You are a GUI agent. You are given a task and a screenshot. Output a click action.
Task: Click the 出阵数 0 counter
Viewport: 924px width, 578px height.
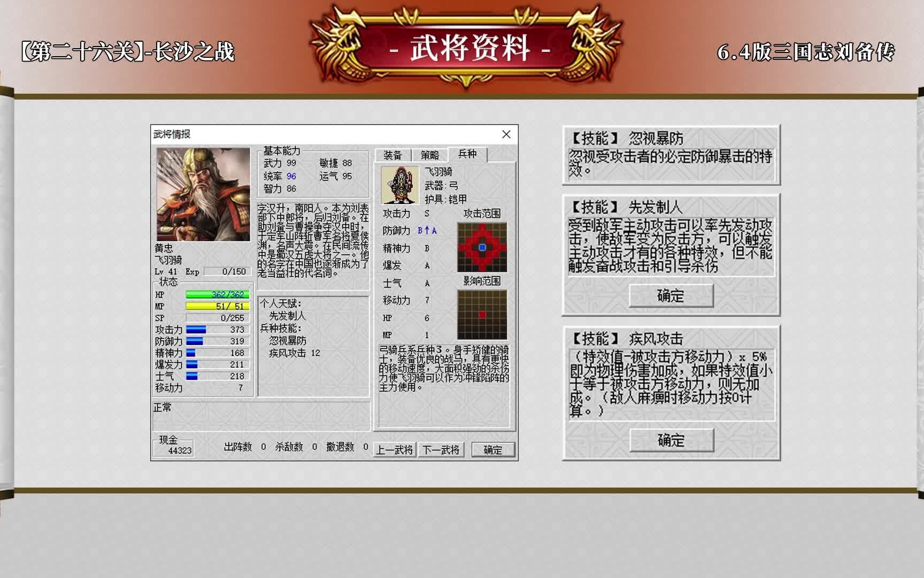coord(245,447)
